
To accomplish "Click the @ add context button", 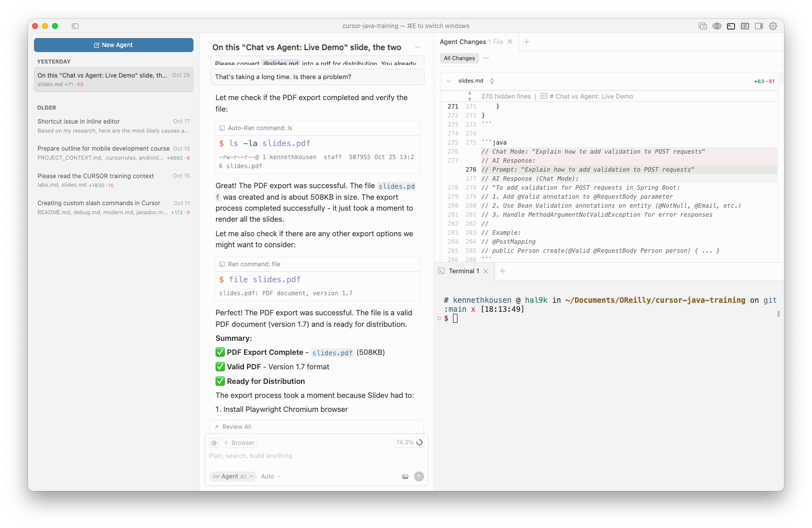I will [214, 443].
